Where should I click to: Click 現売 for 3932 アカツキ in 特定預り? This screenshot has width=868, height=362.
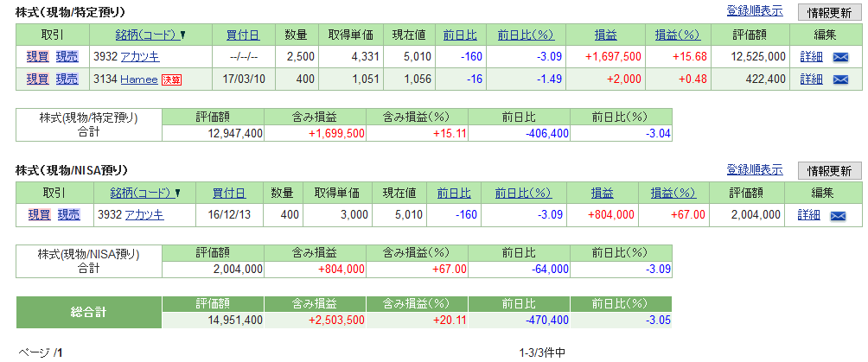(x=67, y=56)
